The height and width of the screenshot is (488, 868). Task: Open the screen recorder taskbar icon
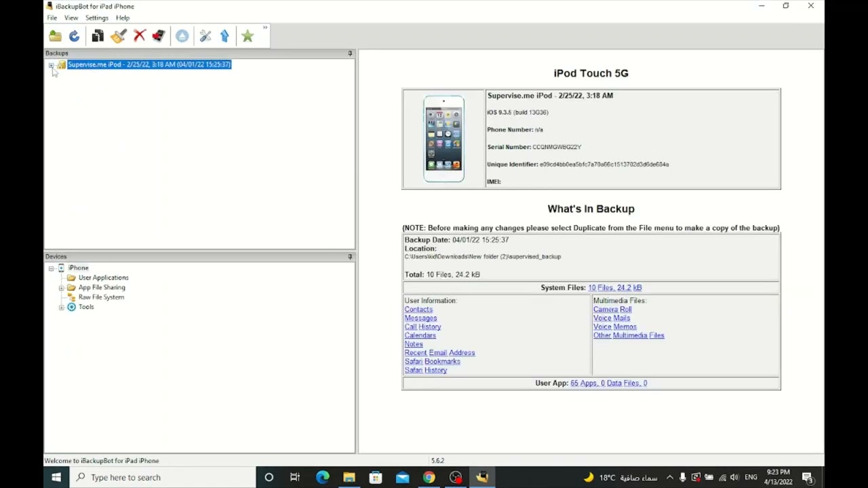click(456, 477)
